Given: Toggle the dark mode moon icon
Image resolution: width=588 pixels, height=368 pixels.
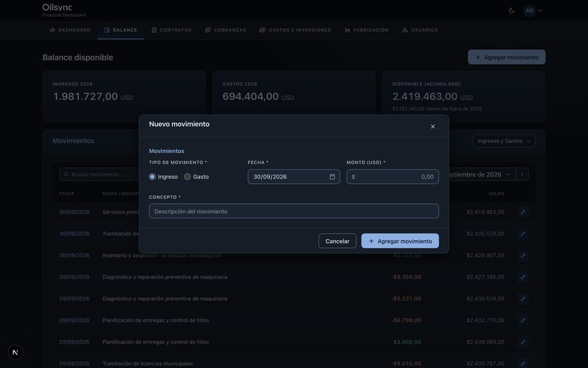Looking at the screenshot, I should point(511,10).
